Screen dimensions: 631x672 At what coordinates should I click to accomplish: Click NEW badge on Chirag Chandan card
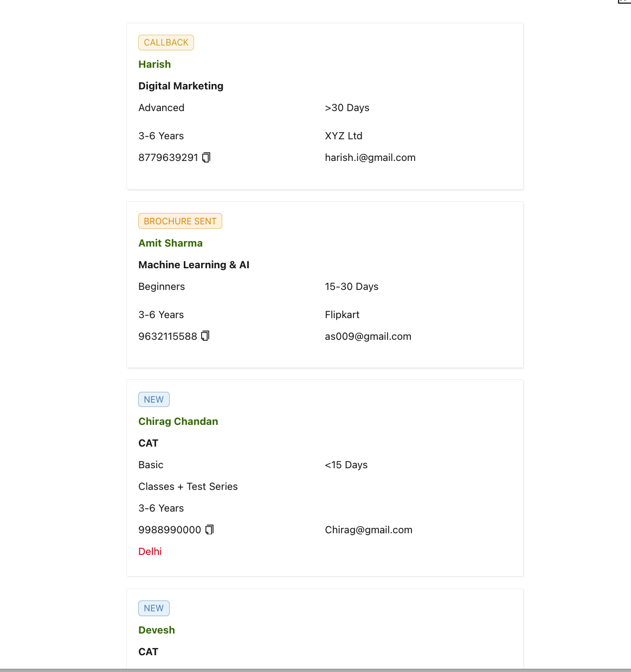coord(154,400)
